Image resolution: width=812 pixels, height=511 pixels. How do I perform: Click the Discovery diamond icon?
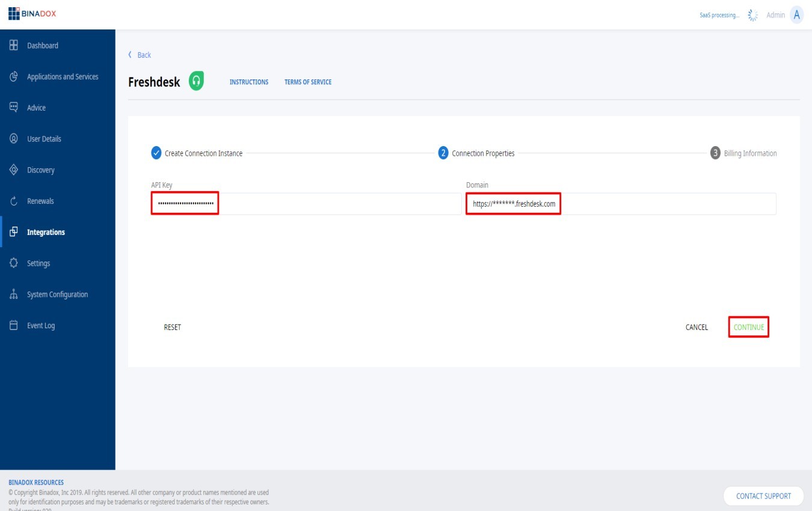[x=13, y=170]
